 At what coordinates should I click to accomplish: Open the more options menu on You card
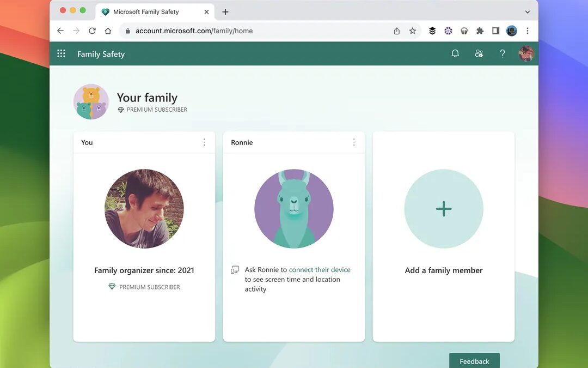[204, 142]
